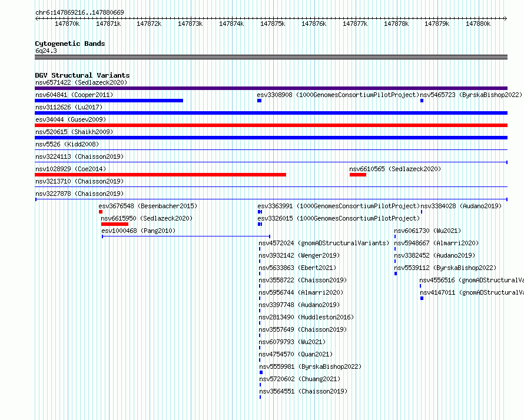Open nsv3213710 (Chaisson2019) label
This screenshot has width=524, height=420.
pos(79,181)
